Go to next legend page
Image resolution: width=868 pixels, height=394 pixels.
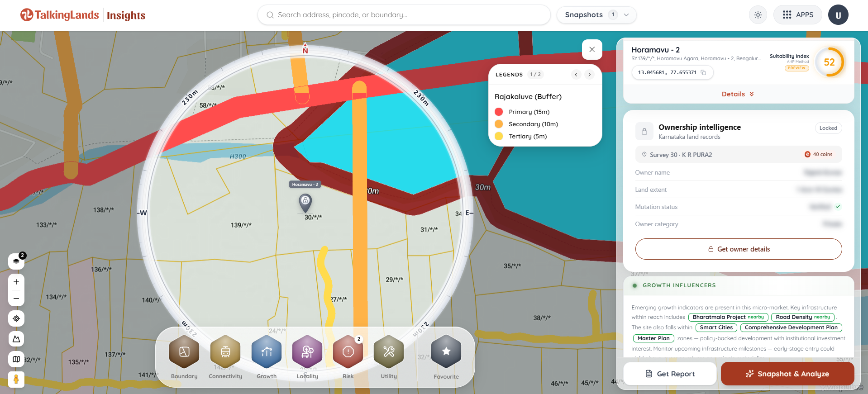coord(589,75)
